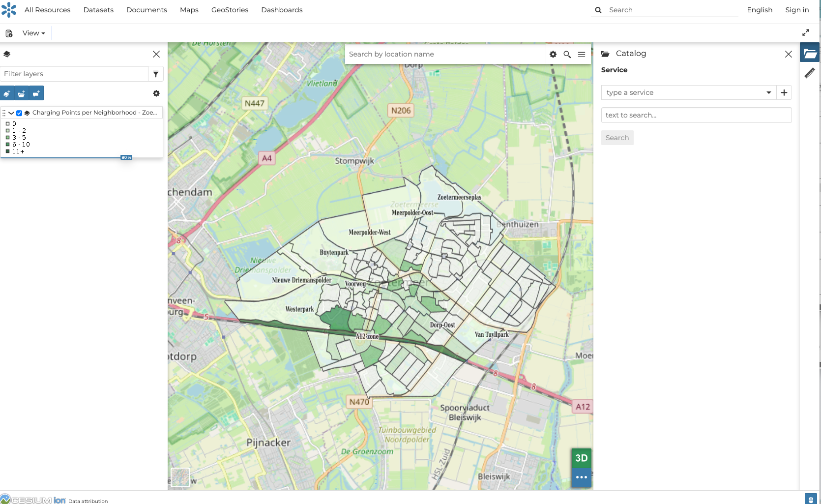Toggle the Catalog button in the right sidebar

click(x=810, y=53)
